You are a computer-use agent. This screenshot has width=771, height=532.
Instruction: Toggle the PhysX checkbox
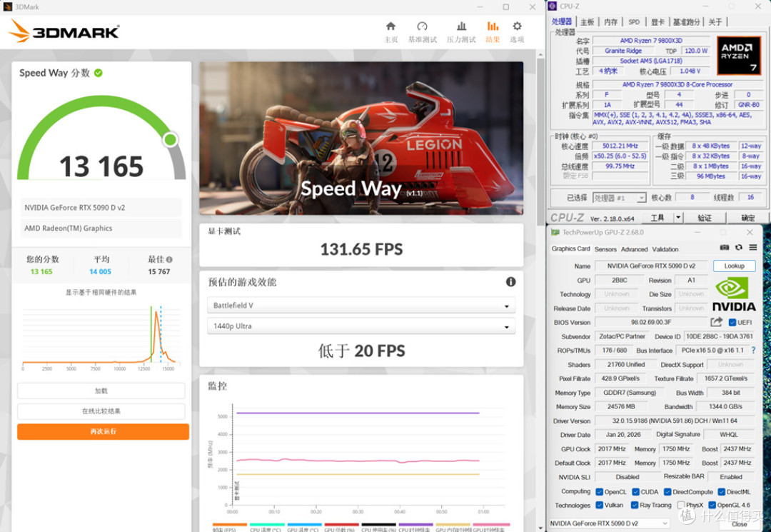coord(681,505)
